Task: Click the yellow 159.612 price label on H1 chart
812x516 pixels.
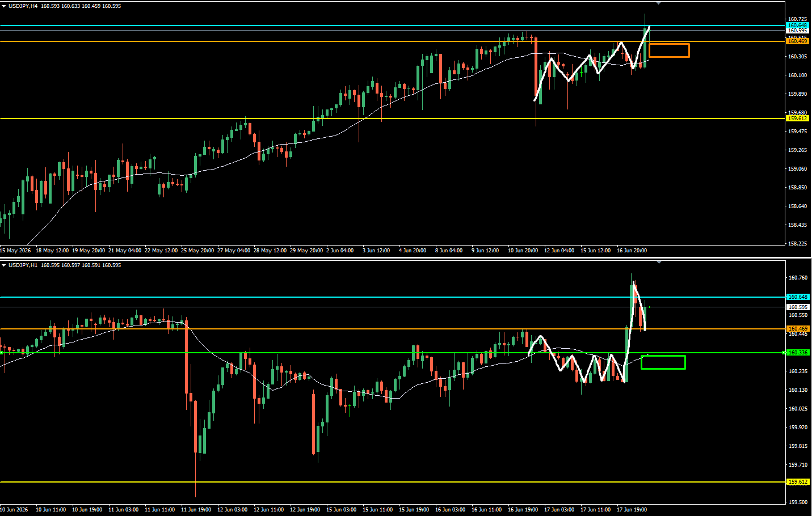Action: pos(797,482)
